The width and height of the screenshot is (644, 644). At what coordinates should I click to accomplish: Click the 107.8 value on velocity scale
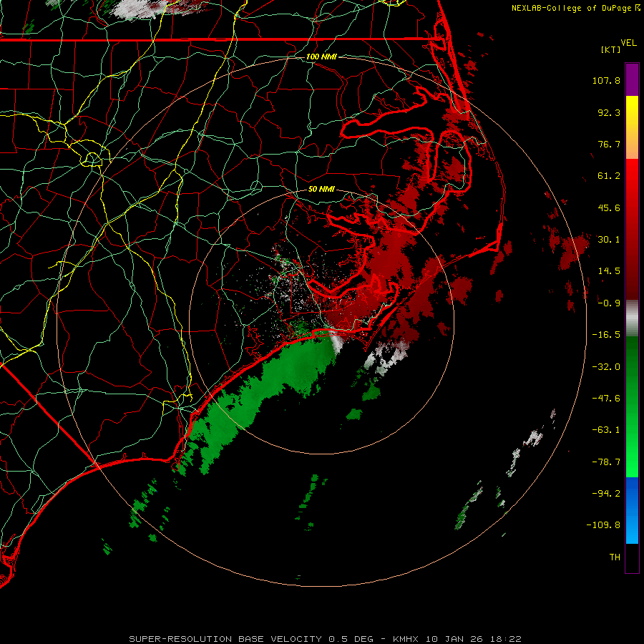[606, 80]
